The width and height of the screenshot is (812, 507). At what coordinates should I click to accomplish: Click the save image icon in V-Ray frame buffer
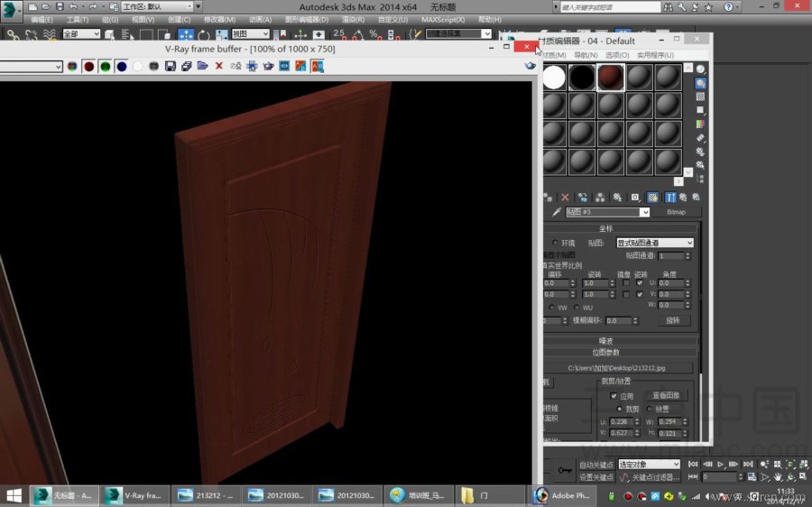click(x=170, y=66)
